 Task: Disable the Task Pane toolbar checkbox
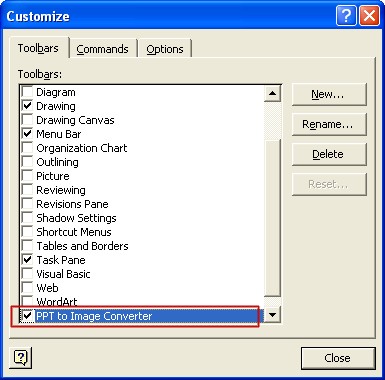coord(27,260)
